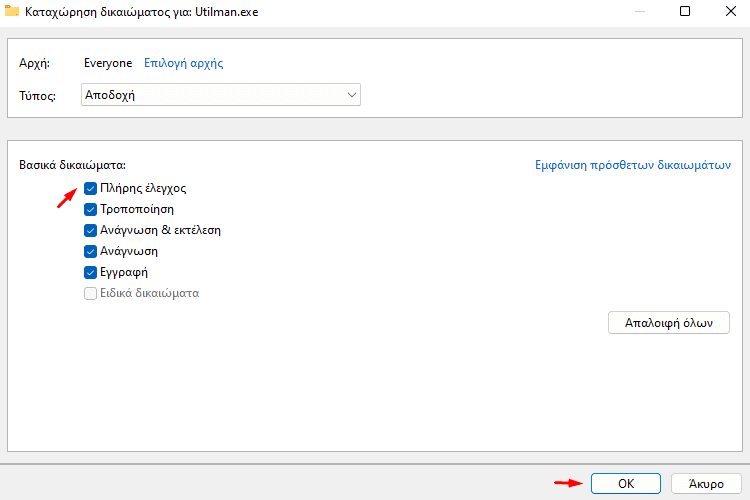
Task: Click the Βασικά δικαιώματα heading
Action: coord(72,165)
